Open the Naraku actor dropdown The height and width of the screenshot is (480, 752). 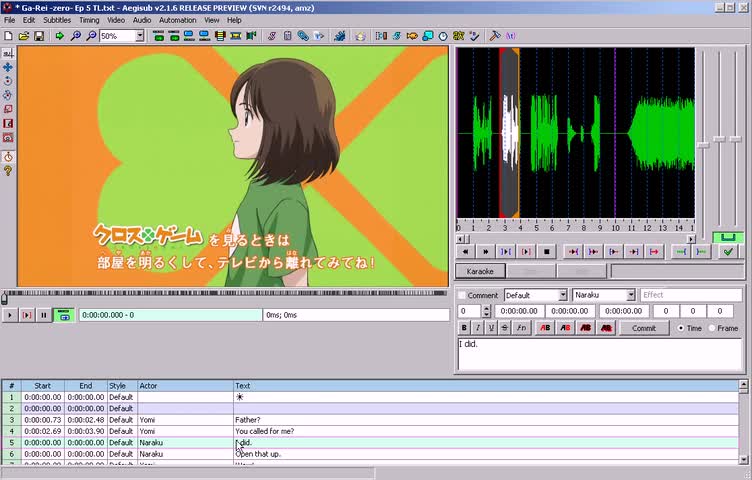(x=631, y=295)
